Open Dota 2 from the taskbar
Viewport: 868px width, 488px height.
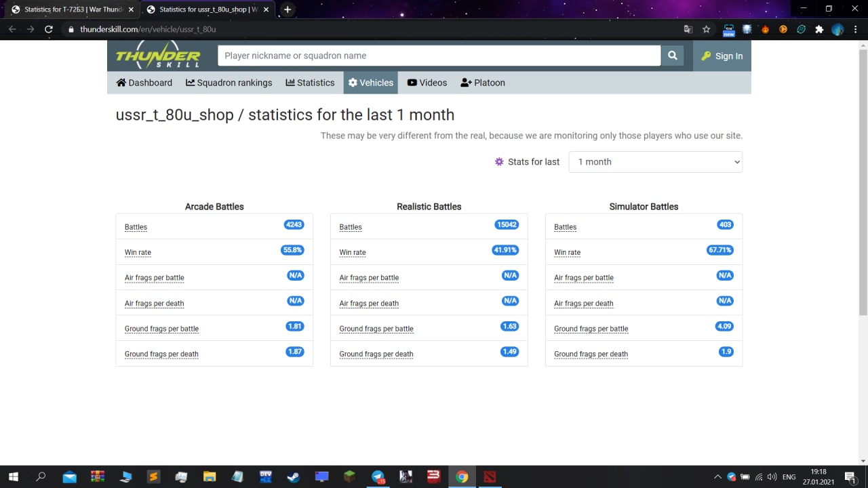click(490, 476)
